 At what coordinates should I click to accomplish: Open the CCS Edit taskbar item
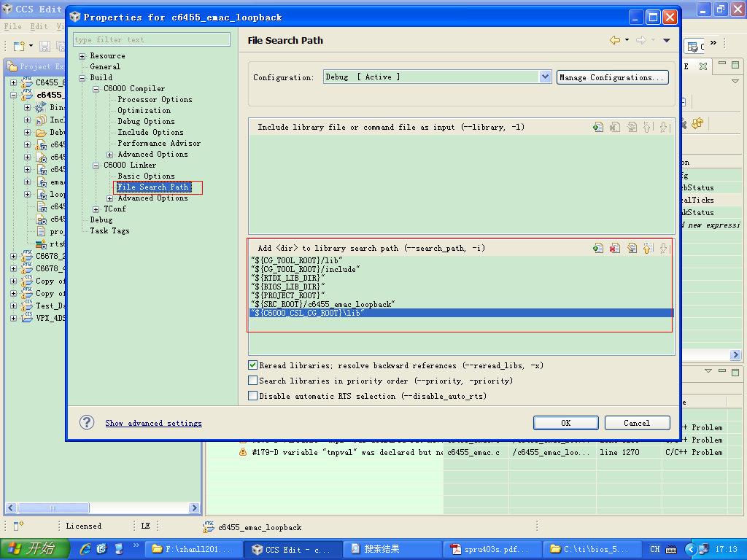click(292, 549)
